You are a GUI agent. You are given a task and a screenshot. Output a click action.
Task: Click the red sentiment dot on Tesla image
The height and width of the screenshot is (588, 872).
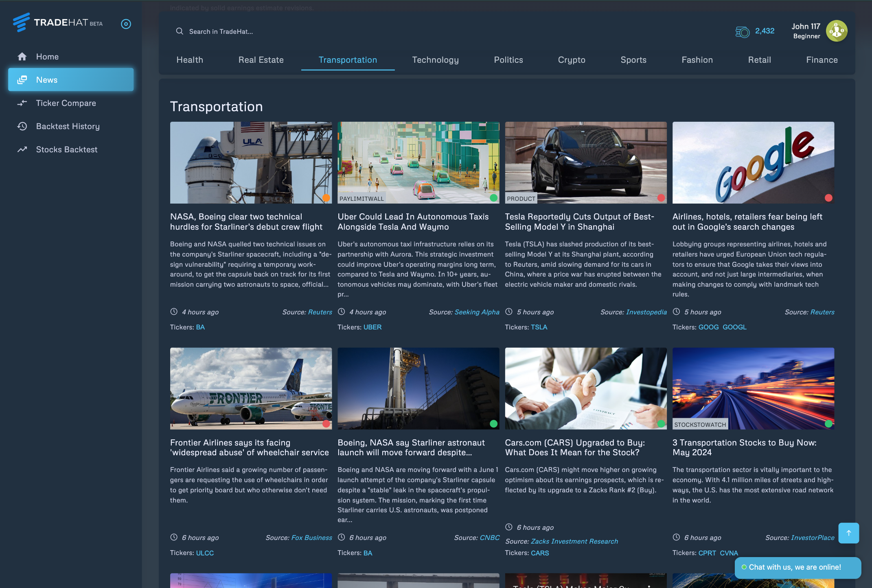pyautogui.click(x=661, y=198)
